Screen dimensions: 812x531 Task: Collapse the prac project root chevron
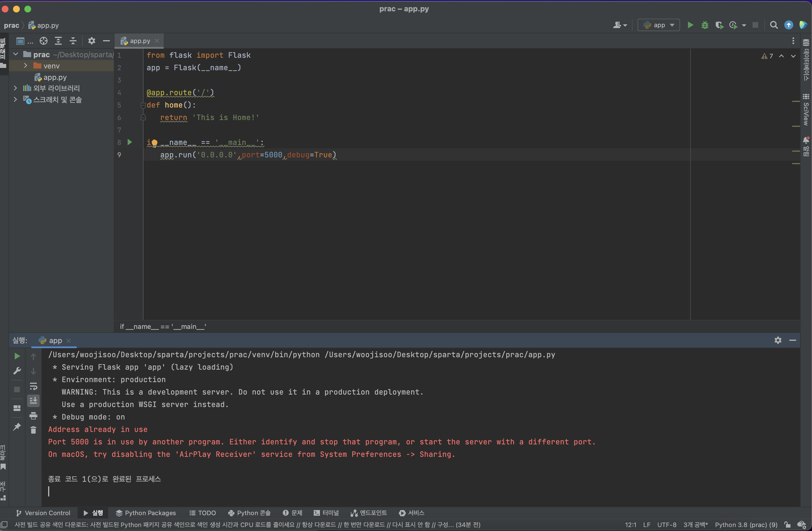pos(16,54)
